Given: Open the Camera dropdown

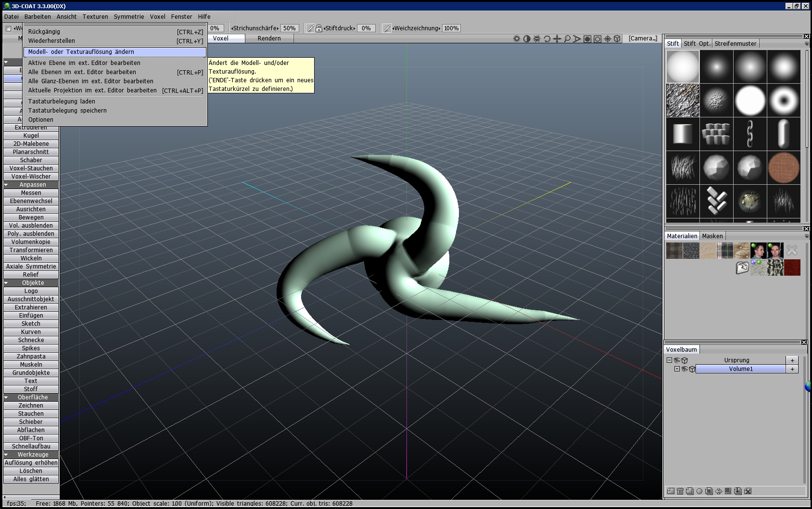Looking at the screenshot, I should pos(643,38).
